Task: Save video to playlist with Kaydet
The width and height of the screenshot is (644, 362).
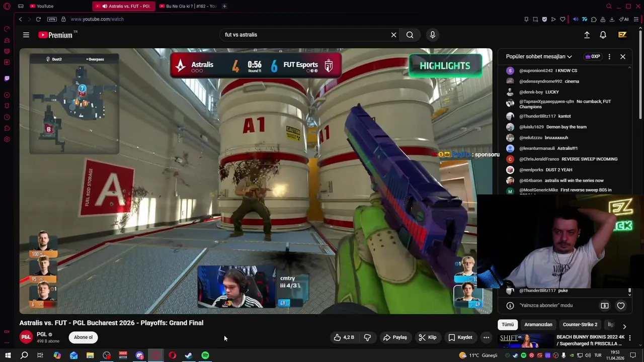Action: click(460, 337)
